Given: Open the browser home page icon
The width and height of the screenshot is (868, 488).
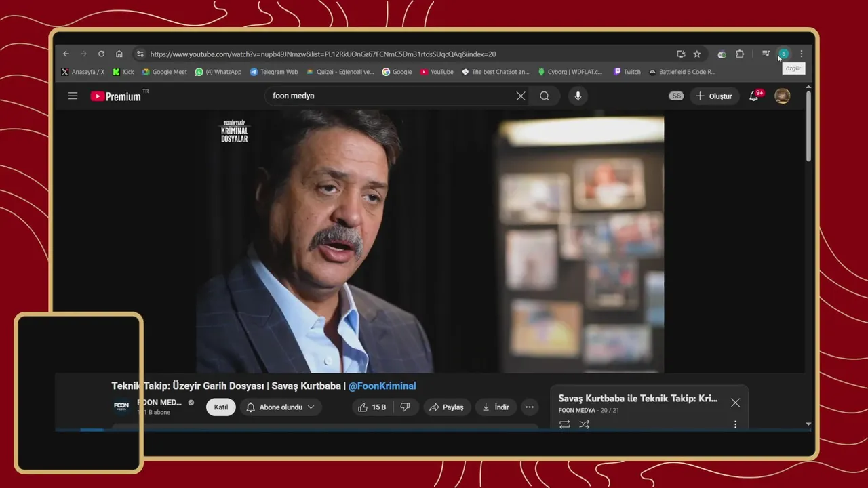Looking at the screenshot, I should (x=119, y=54).
